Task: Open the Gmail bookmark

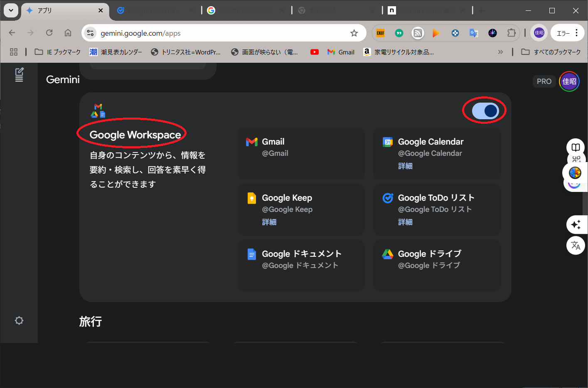Action: pyautogui.click(x=341, y=52)
